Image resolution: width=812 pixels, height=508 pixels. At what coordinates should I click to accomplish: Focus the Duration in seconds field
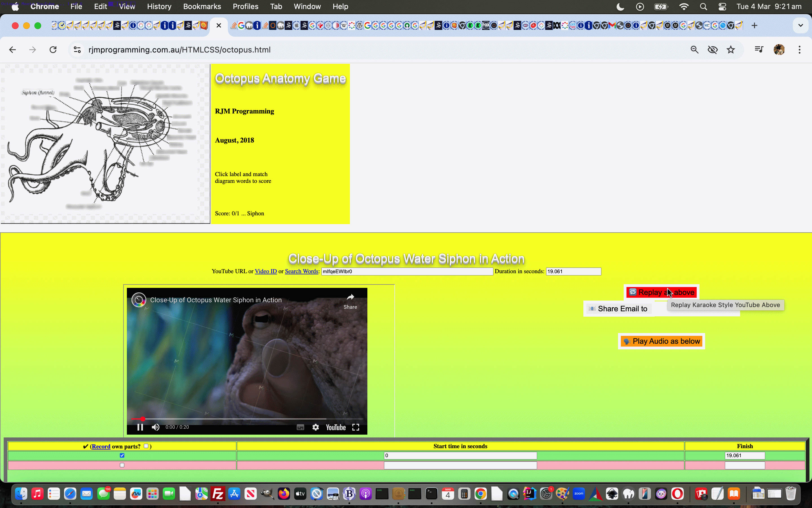pyautogui.click(x=573, y=271)
